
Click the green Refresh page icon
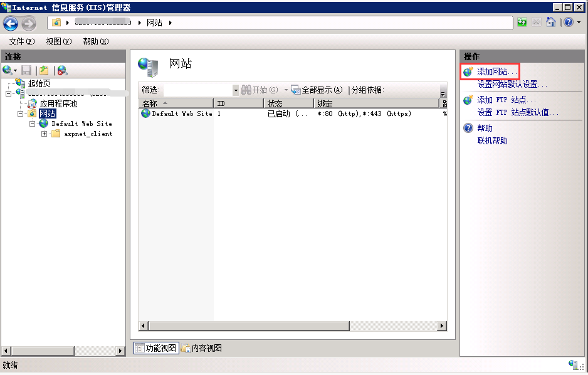click(522, 23)
